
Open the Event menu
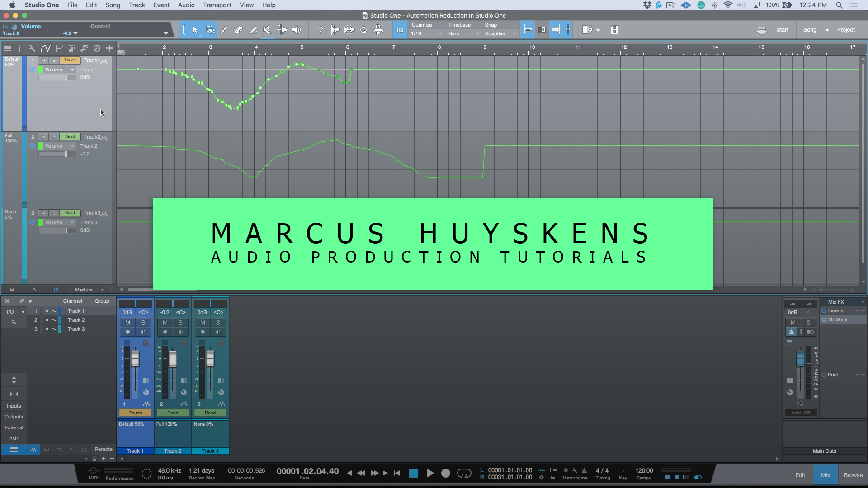(x=161, y=5)
